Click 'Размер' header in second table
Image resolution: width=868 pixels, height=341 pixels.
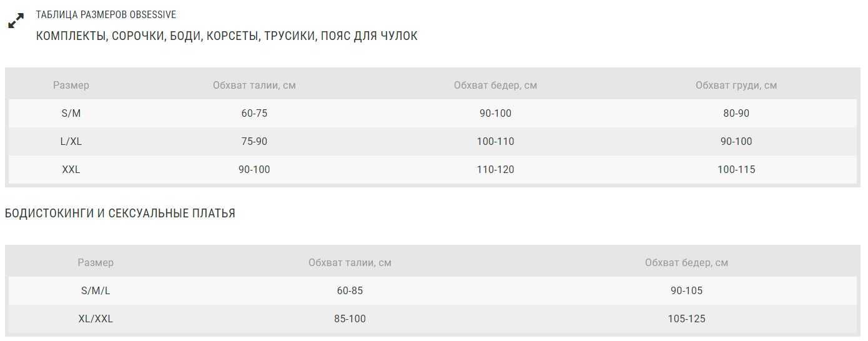coord(96,262)
